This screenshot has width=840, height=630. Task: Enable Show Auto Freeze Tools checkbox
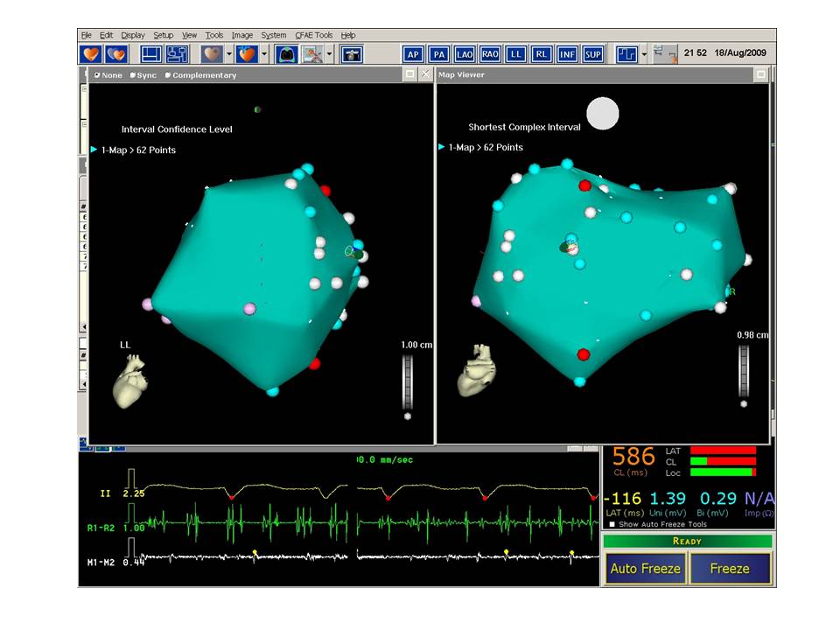tap(612, 524)
